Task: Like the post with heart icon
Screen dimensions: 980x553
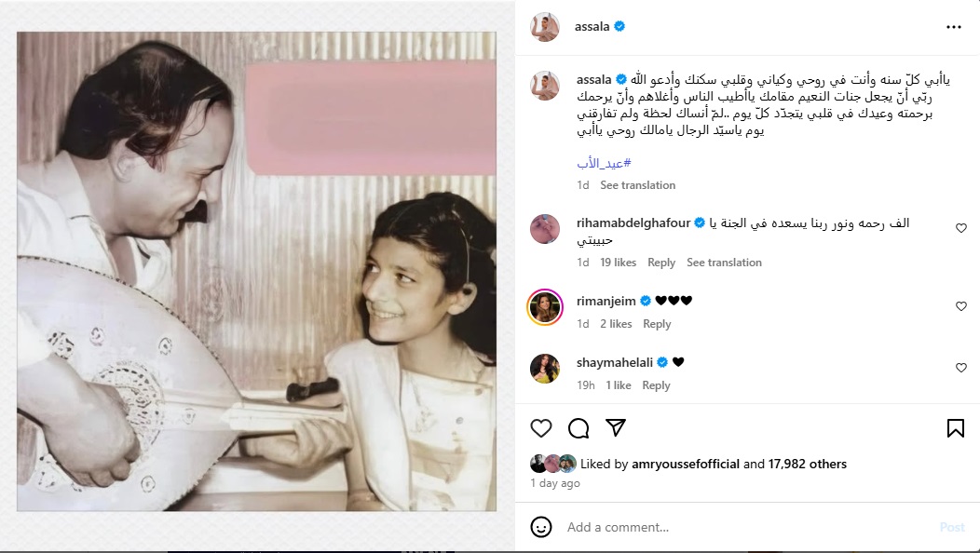Action: (541, 428)
